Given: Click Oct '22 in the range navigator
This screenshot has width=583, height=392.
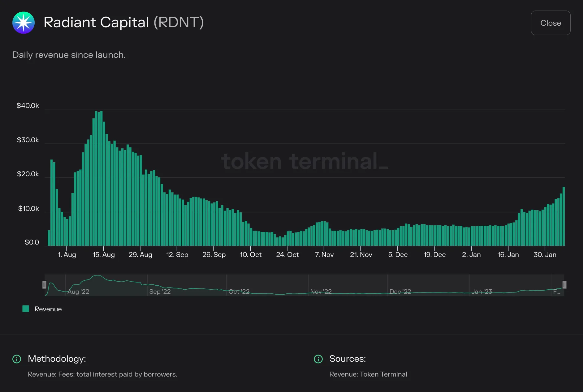Looking at the screenshot, I should pos(239,292).
